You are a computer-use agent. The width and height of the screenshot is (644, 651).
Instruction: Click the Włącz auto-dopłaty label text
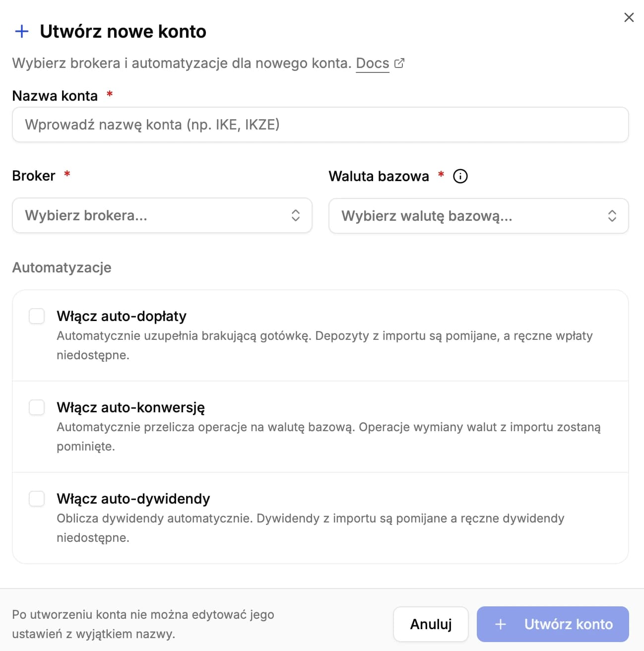[x=122, y=316]
